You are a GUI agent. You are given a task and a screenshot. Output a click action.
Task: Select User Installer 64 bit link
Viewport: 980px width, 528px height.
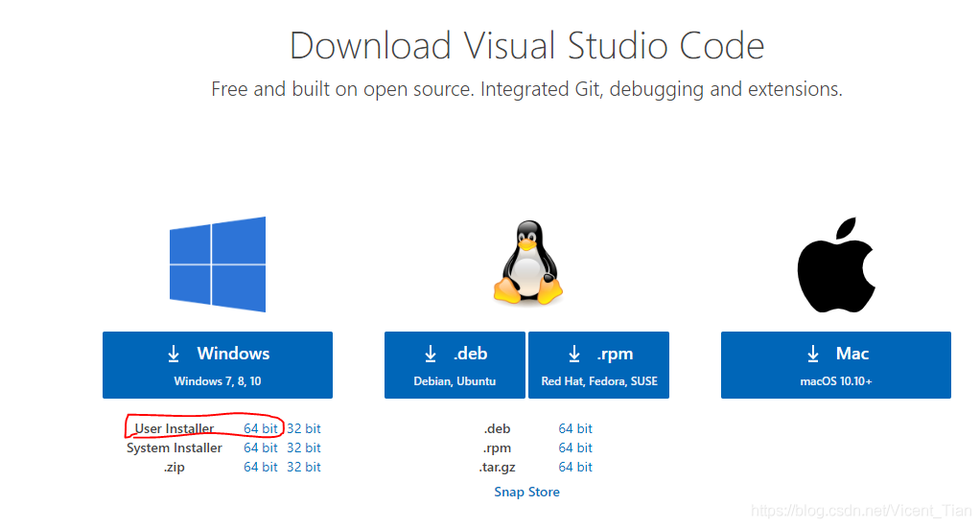[261, 428]
